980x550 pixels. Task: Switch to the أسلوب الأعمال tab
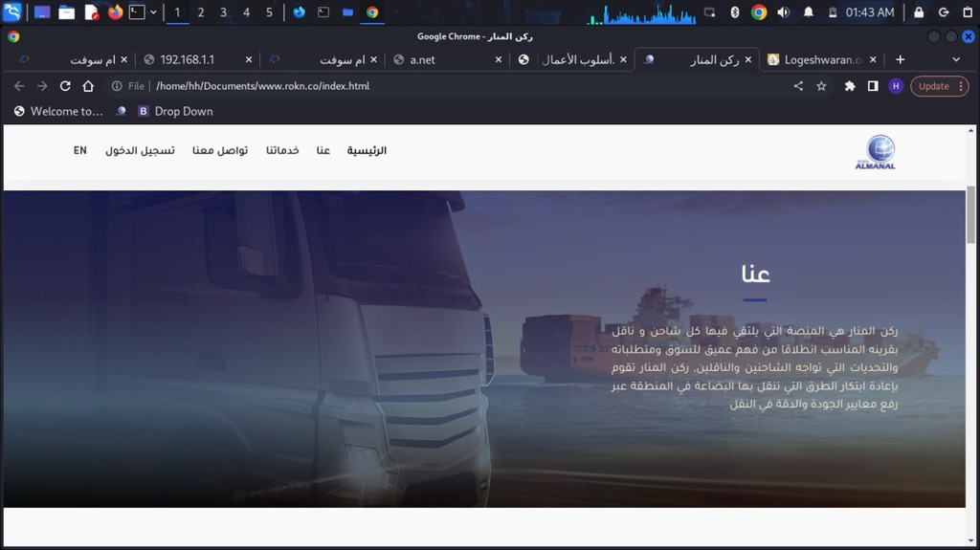(572, 59)
